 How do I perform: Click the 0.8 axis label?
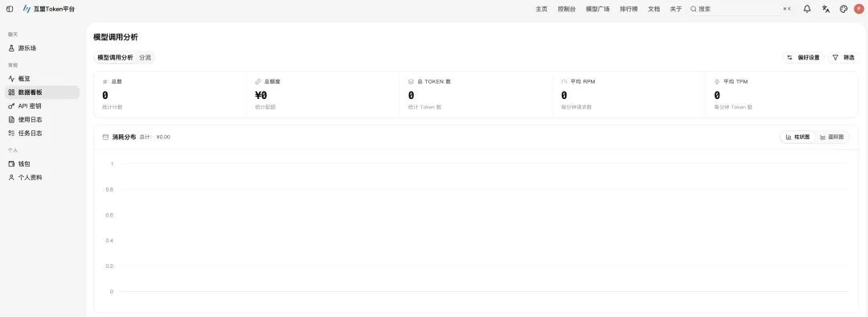109,190
